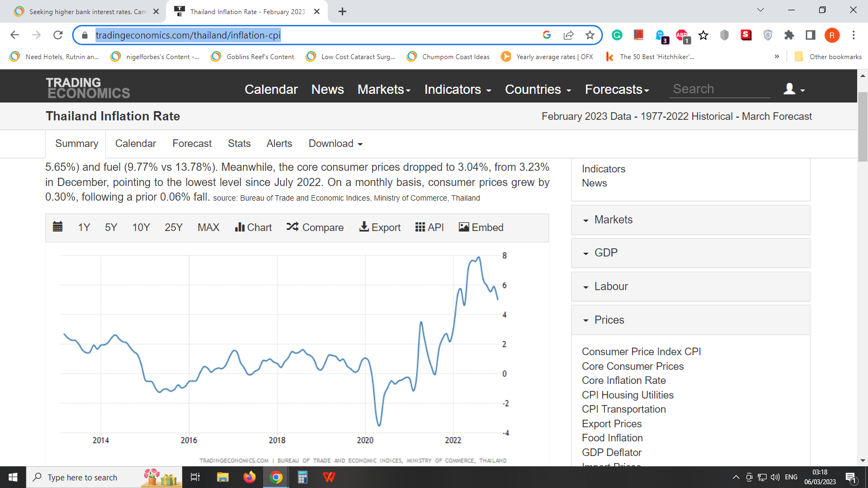Switch to the Stats tab
This screenshot has height=488, width=868.
[x=239, y=144]
